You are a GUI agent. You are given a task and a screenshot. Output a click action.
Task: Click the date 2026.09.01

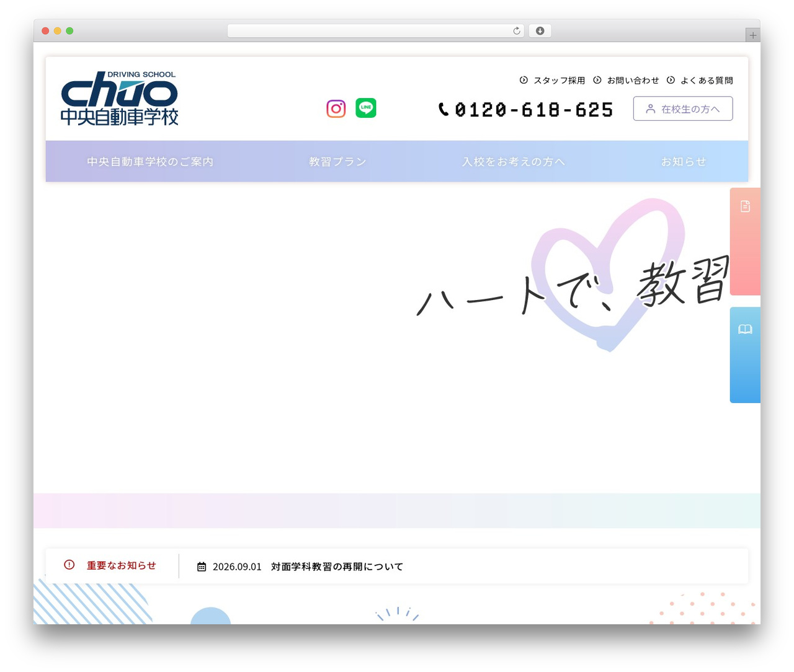pos(237,567)
